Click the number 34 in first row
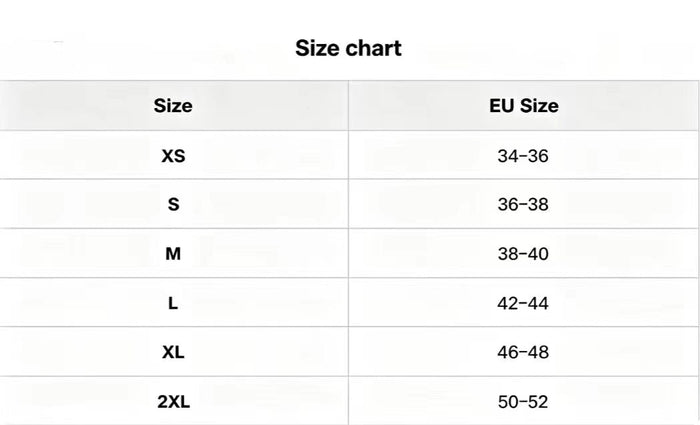 tap(508, 156)
